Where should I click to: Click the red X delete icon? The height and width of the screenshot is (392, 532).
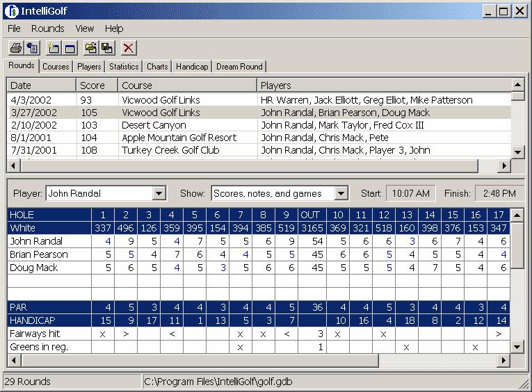[129, 48]
